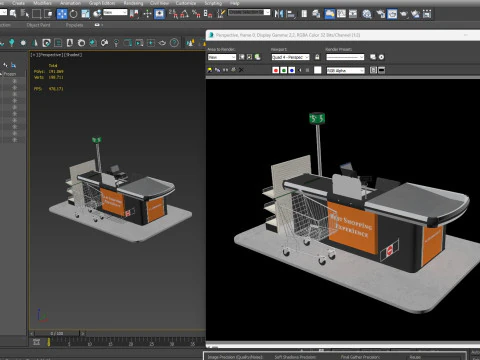The width and height of the screenshot is (480, 360).
Task: Open the Customize menu
Action: [186, 3]
